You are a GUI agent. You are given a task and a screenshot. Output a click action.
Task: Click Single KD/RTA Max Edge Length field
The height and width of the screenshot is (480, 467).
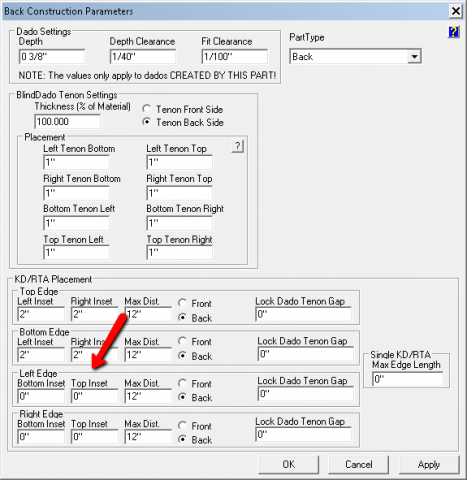pos(407,379)
